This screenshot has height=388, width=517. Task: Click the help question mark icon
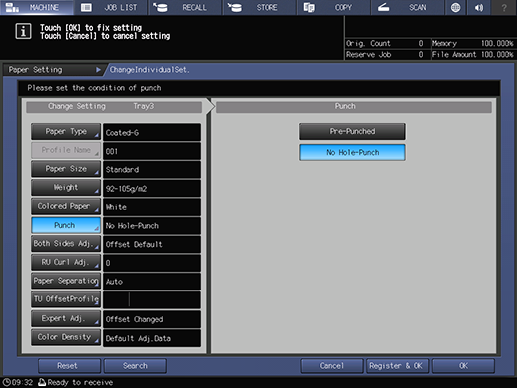point(504,7)
